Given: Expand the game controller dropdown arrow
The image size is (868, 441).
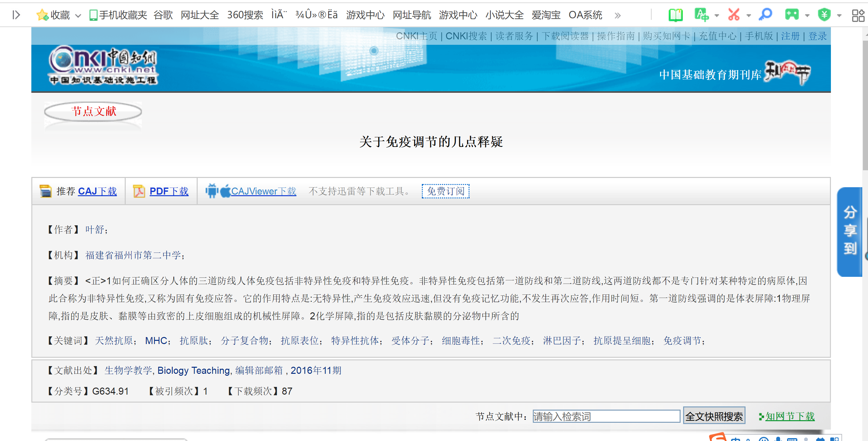Looking at the screenshot, I should (807, 15).
